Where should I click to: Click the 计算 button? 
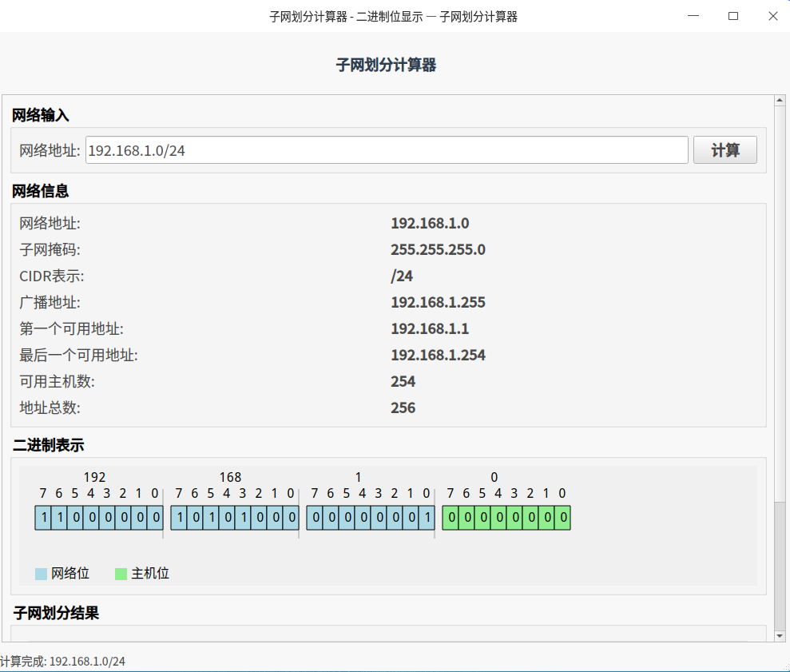coord(724,150)
